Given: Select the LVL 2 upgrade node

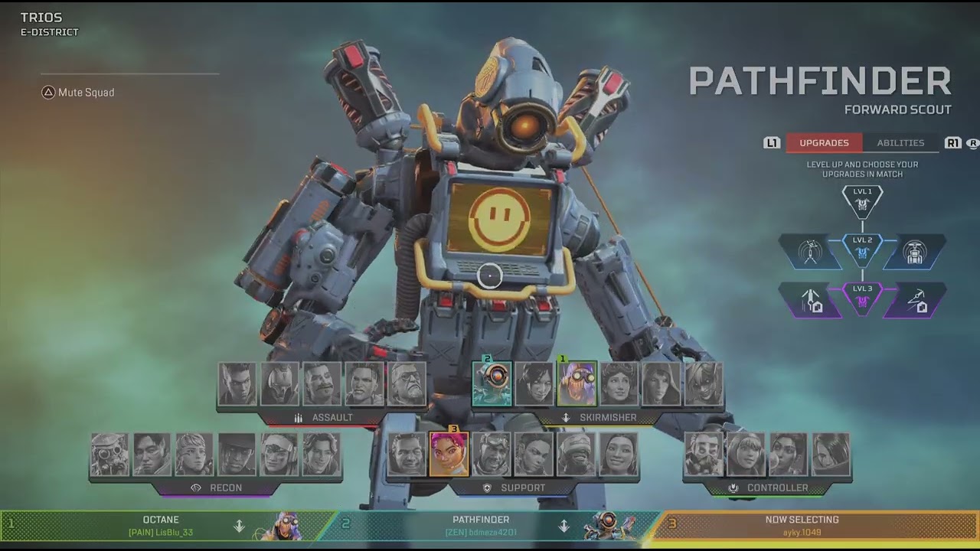Looking at the screenshot, I should coord(863,250).
